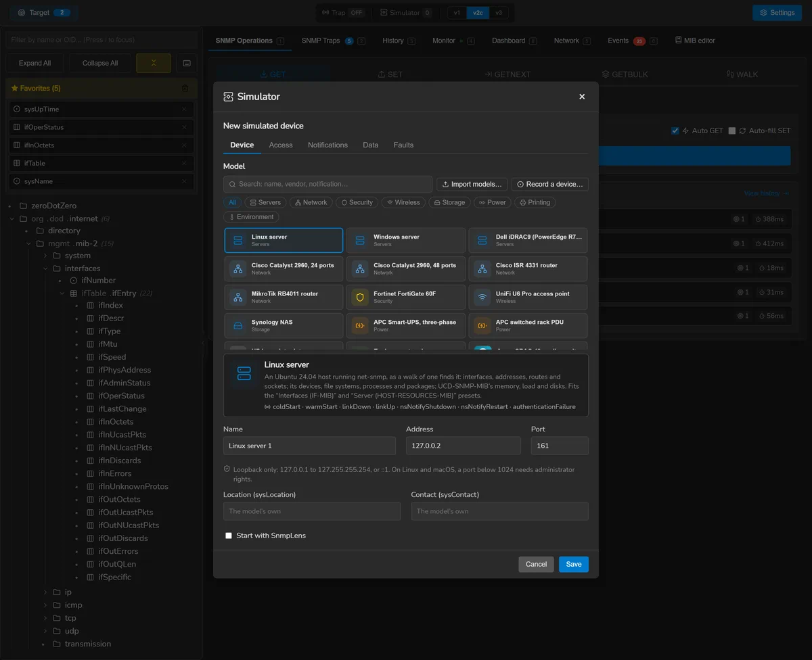Choose the APC switched rack PDU
812x660 pixels.
click(x=528, y=325)
